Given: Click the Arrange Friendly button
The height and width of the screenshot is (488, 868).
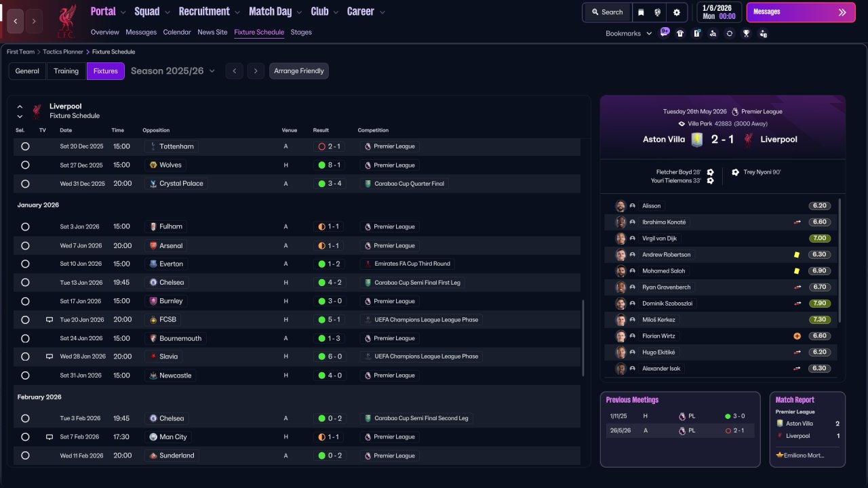Looking at the screenshot, I should [299, 71].
